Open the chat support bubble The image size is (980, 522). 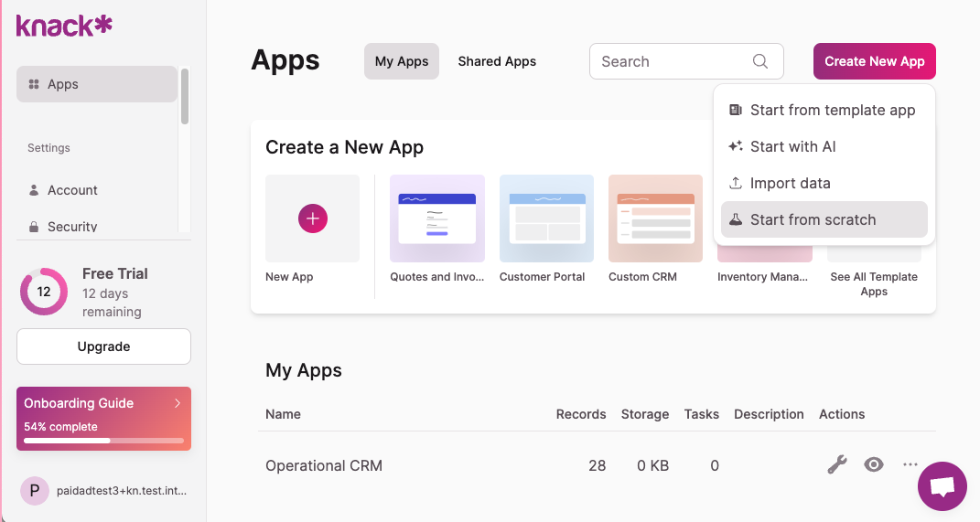tap(942, 486)
